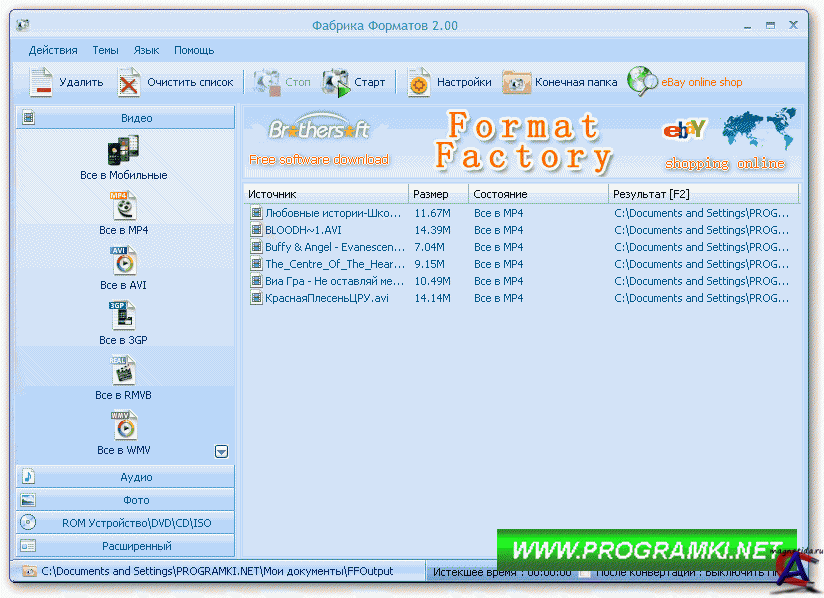Select the Любовные истории-Шко... file name
Image resolution: width=824 pixels, height=598 pixels.
pyautogui.click(x=333, y=213)
